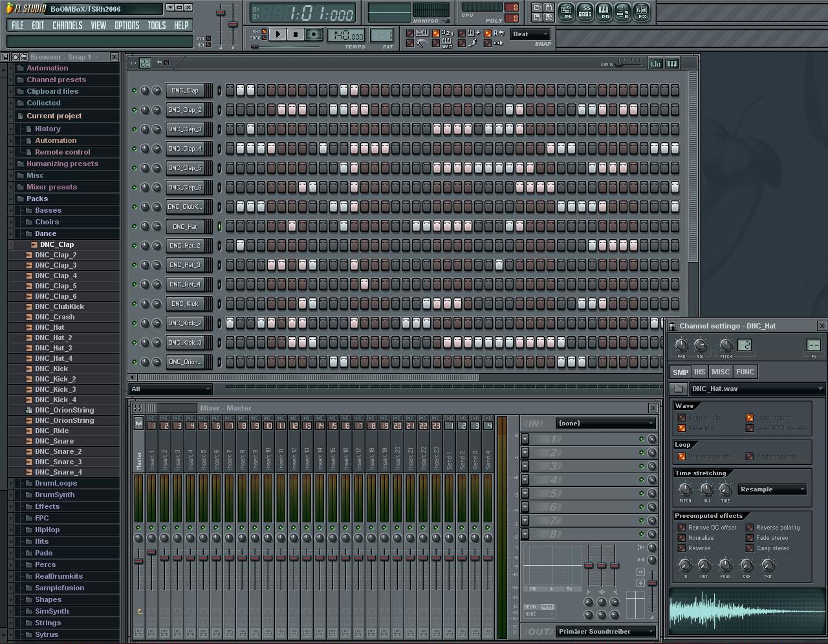This screenshot has height=644, width=828.
Task: Switch to the MISC tab in Channel settings
Action: click(x=720, y=372)
